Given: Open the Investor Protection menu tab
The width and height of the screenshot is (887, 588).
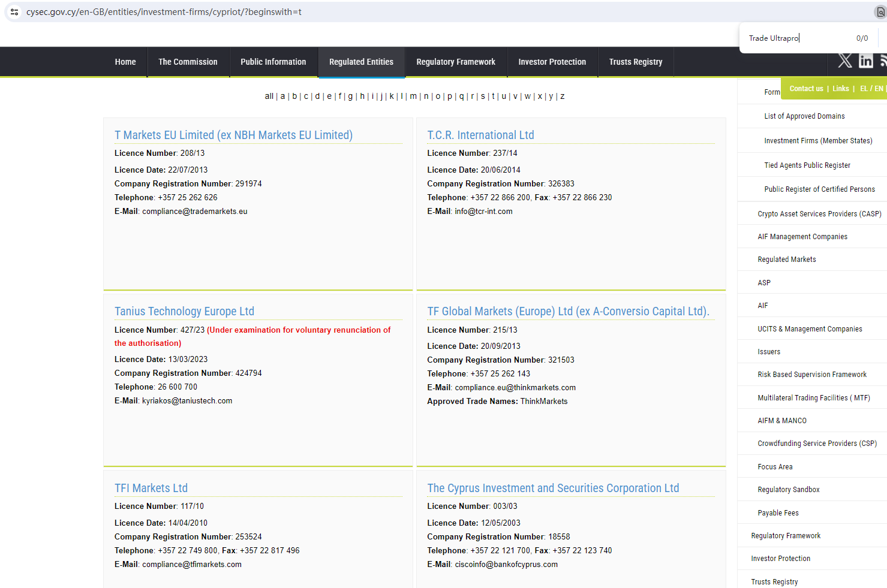Looking at the screenshot, I should [552, 62].
